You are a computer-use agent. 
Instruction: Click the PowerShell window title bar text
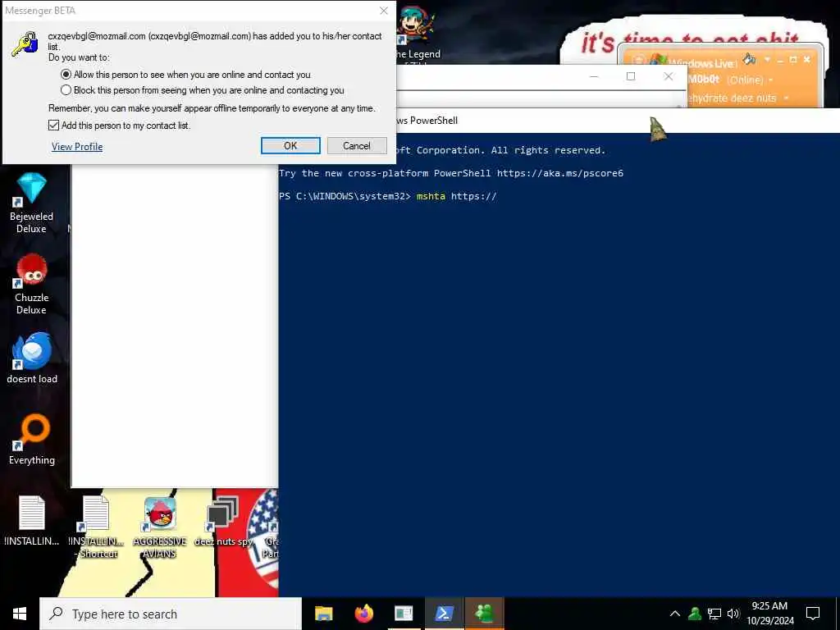(427, 121)
